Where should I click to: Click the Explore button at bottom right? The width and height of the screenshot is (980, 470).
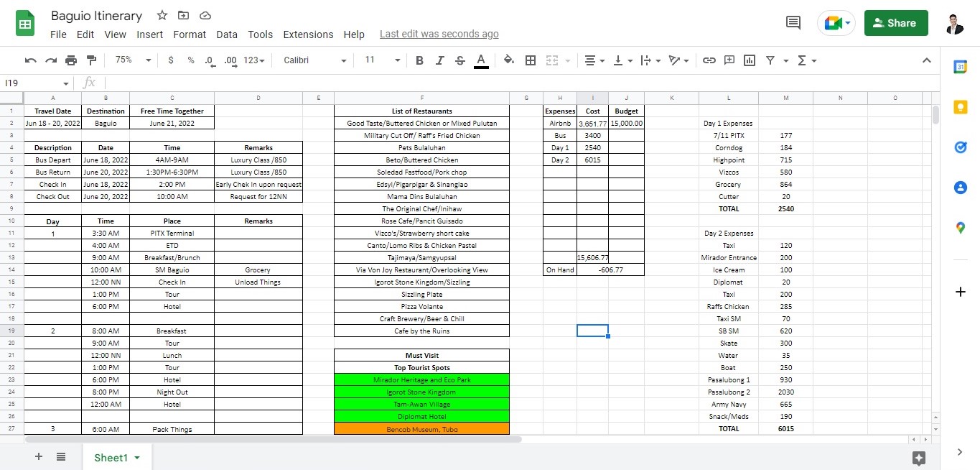919,458
